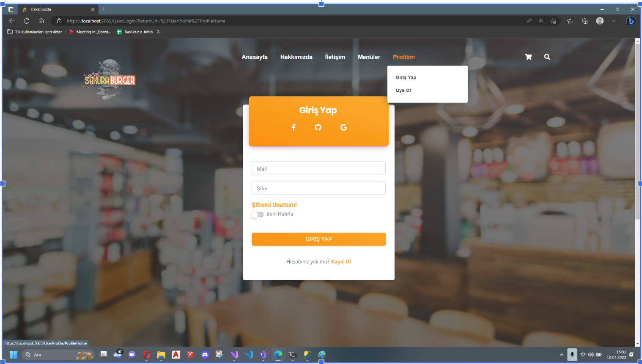Open the Windows Terminal from the taskbar
Viewport: 642px width, 364px height.
tap(292, 355)
